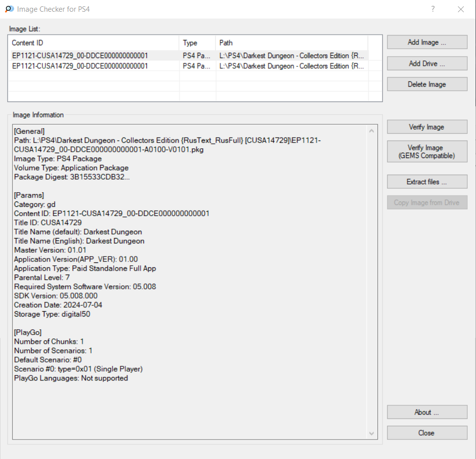Click the Default Scenario: #0 line

pos(48,359)
